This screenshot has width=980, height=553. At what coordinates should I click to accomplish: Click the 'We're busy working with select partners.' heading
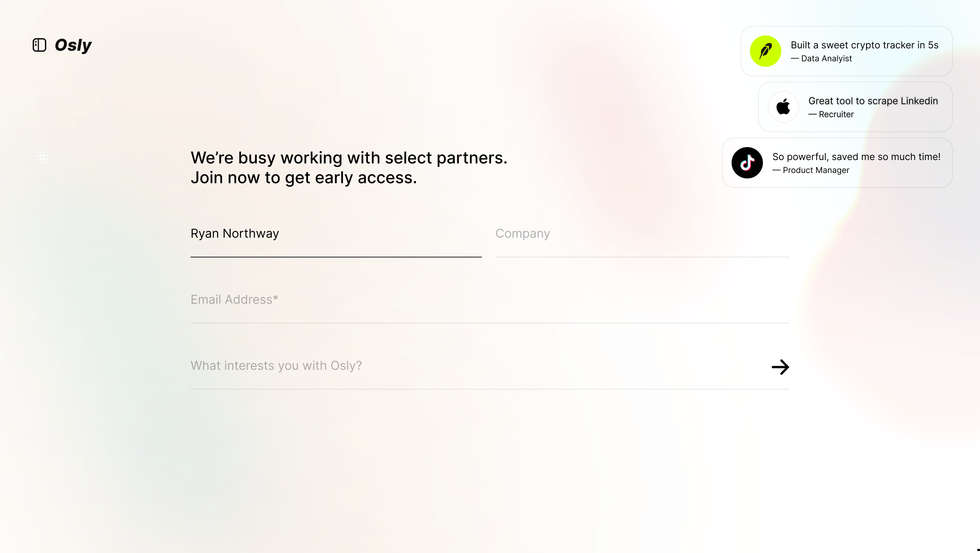349,158
